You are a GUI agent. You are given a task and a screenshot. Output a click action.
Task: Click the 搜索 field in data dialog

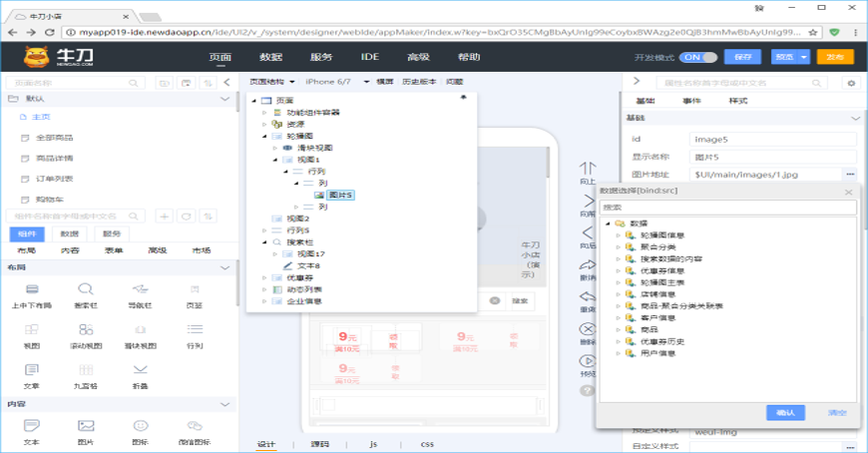726,207
